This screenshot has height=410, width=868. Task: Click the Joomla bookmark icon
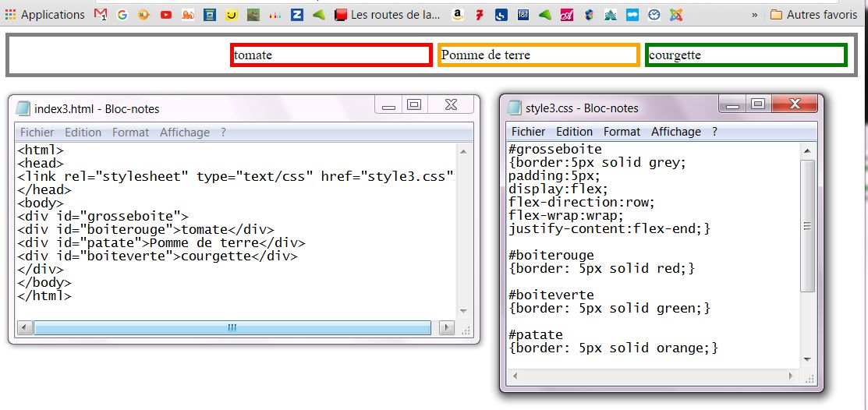pos(677,14)
